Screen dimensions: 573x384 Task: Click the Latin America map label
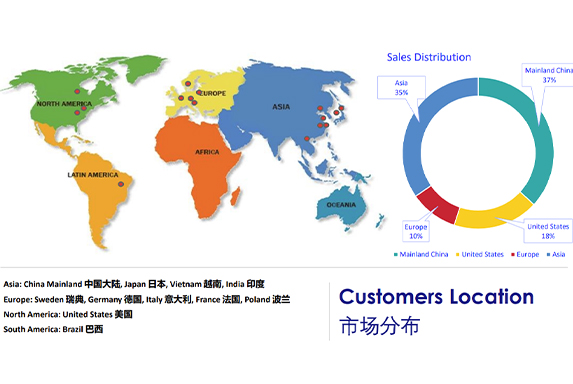tap(93, 175)
